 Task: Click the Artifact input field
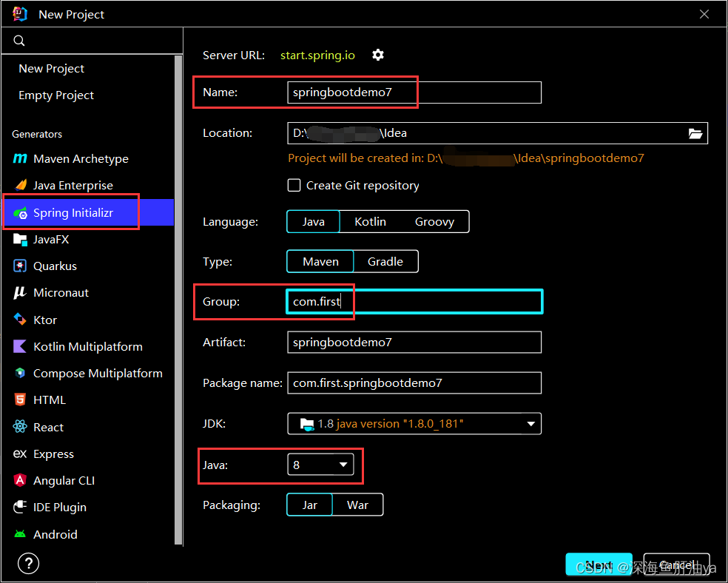pos(414,342)
